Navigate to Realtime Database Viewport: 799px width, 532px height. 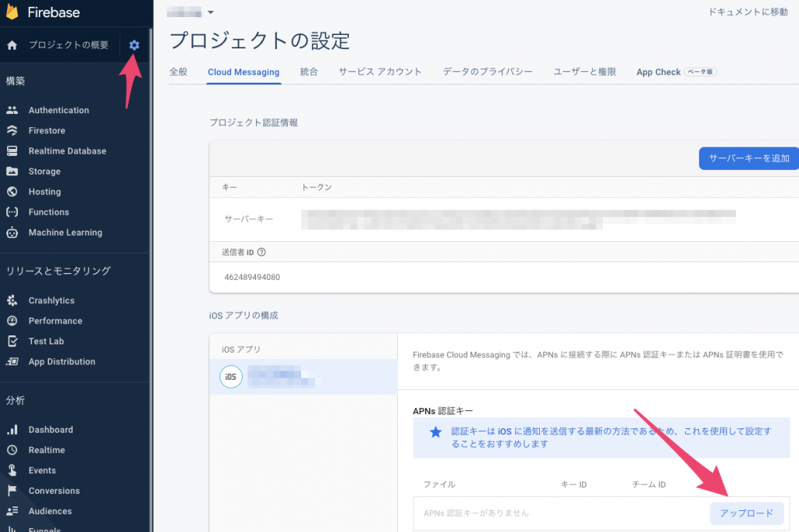tap(67, 151)
